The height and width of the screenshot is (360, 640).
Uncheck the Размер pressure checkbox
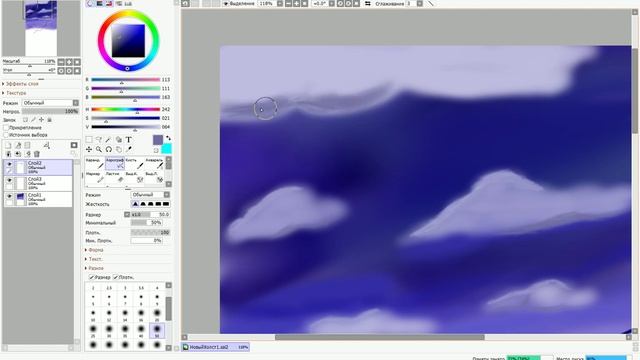(92, 278)
